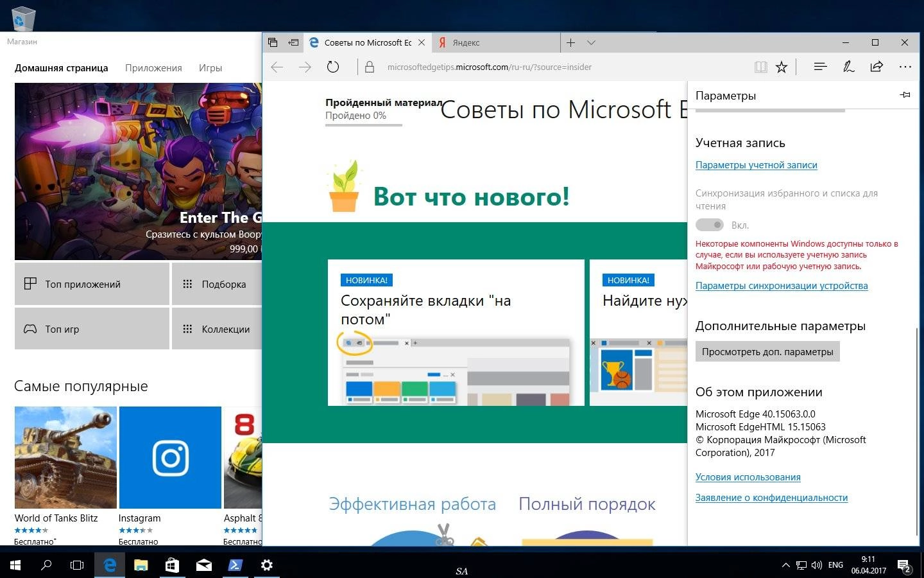Screen dimensions: 924x578
Task: Select Игры tab in Store
Action: pos(210,68)
